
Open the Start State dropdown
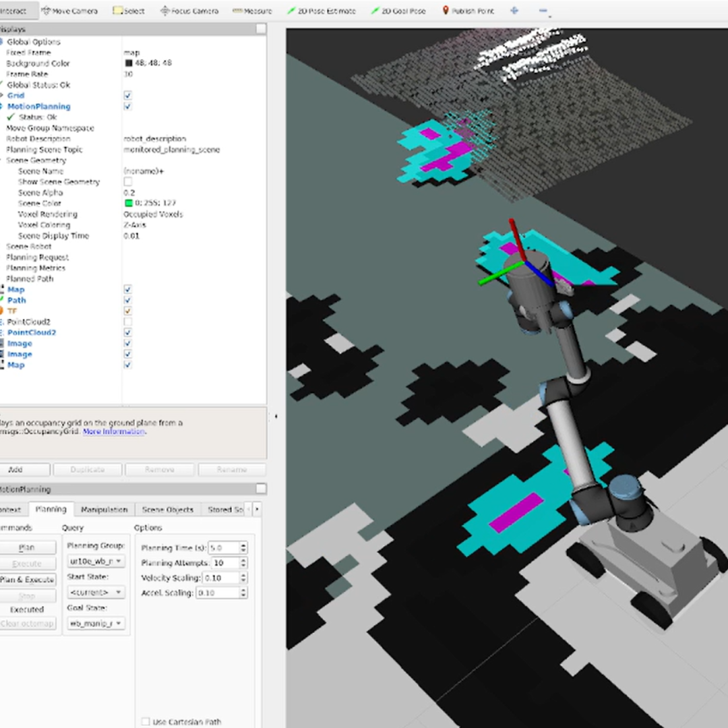pyautogui.click(x=96, y=593)
